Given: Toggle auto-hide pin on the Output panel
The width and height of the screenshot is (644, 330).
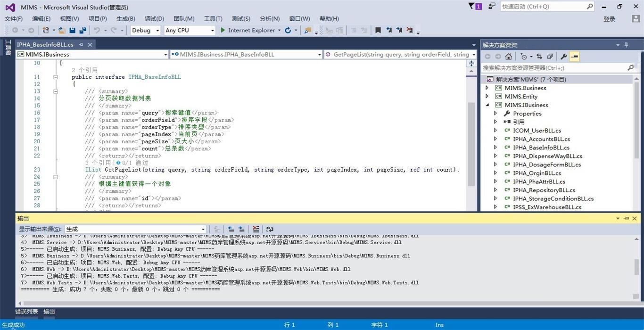Looking at the screenshot, I should [x=627, y=218].
